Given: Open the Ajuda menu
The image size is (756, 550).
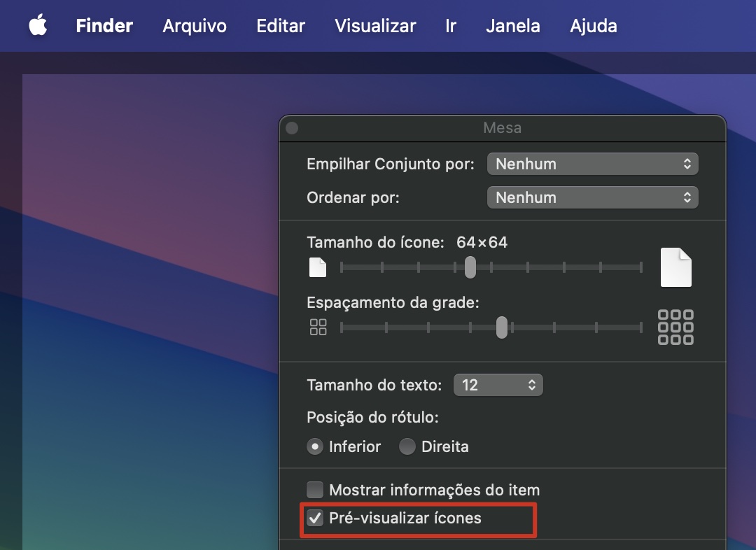Looking at the screenshot, I should pyautogui.click(x=593, y=26).
